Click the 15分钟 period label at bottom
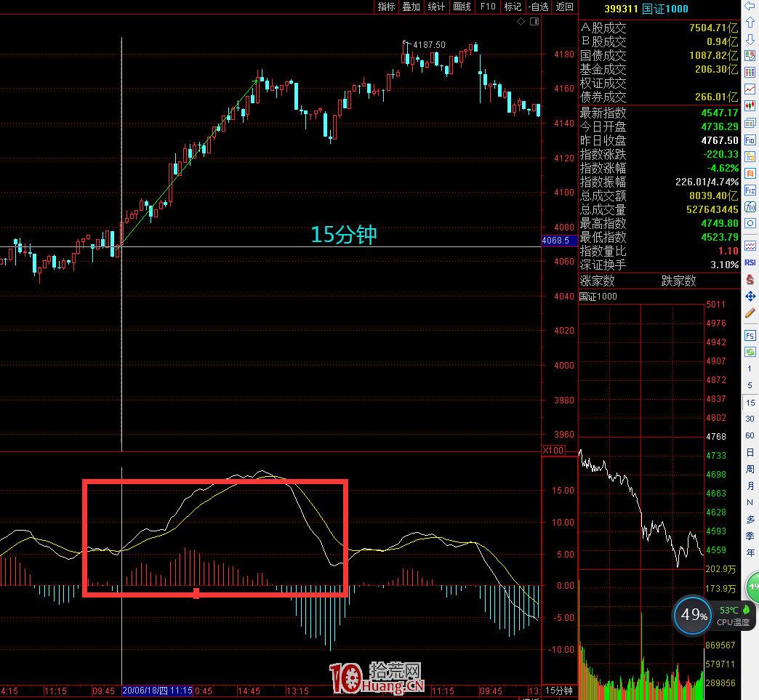This screenshot has width=759, height=700. coord(558,691)
